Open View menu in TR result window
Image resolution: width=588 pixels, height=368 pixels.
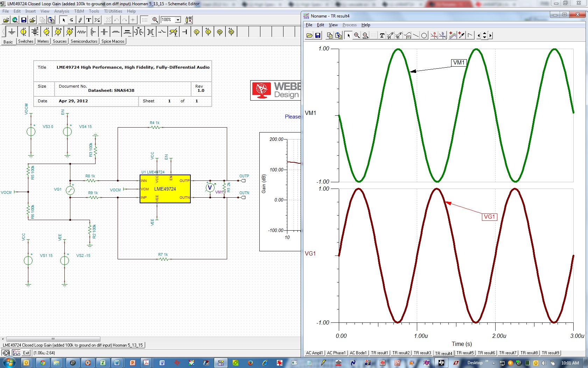pyautogui.click(x=333, y=25)
